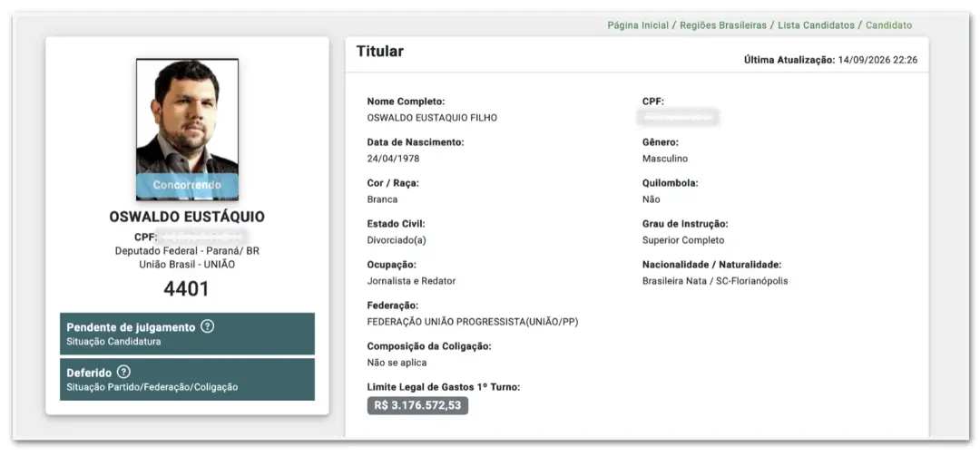Click the Candidato breadcrumb item

888,25
